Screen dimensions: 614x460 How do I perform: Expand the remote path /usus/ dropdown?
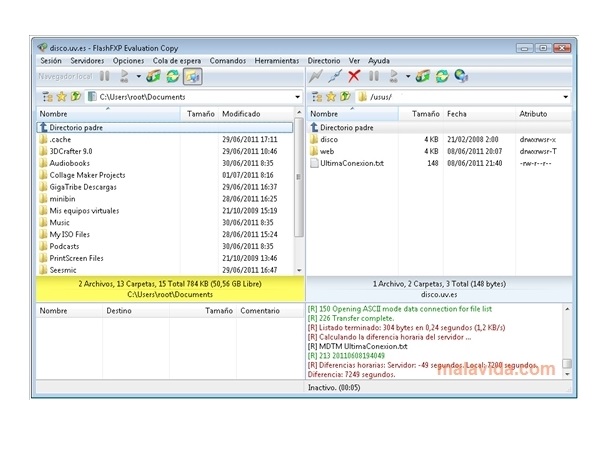(565, 97)
